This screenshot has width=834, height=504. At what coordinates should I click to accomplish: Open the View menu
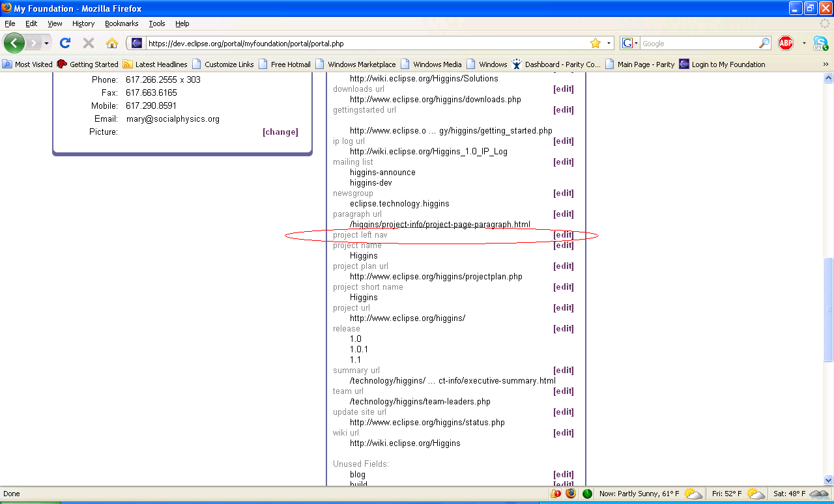click(55, 23)
